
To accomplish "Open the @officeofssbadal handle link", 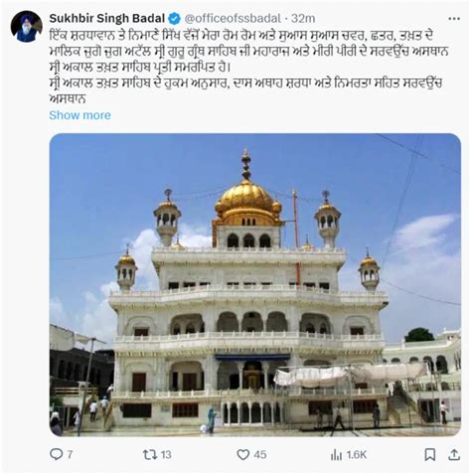I will coord(233,19).
